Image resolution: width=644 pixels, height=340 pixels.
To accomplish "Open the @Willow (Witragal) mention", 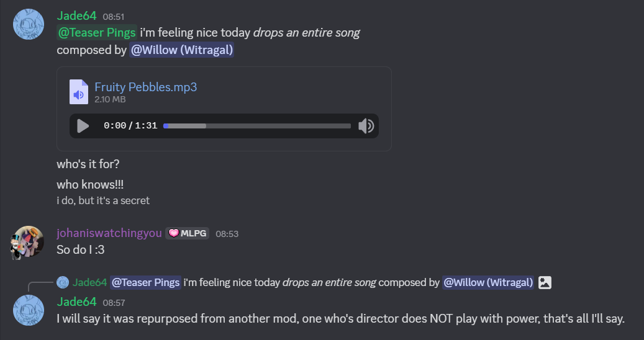I will [181, 50].
